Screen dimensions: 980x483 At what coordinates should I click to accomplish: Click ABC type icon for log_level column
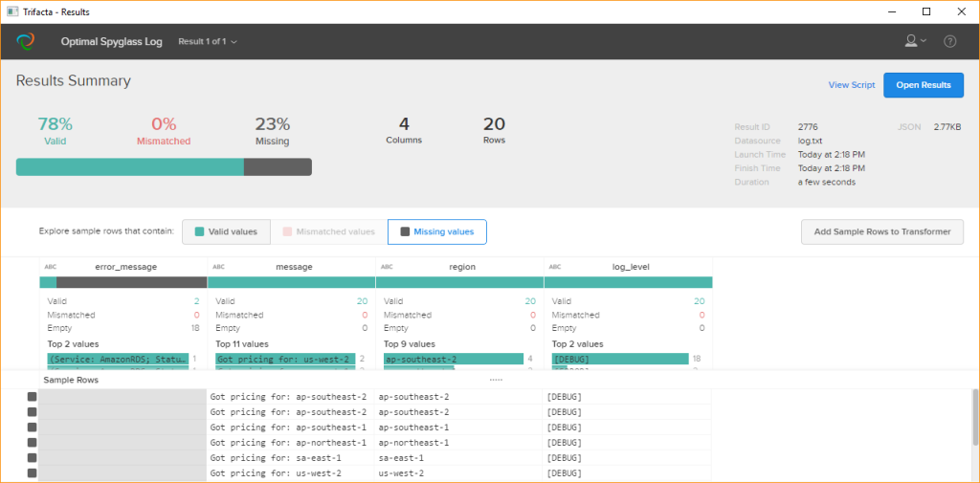[x=555, y=267]
